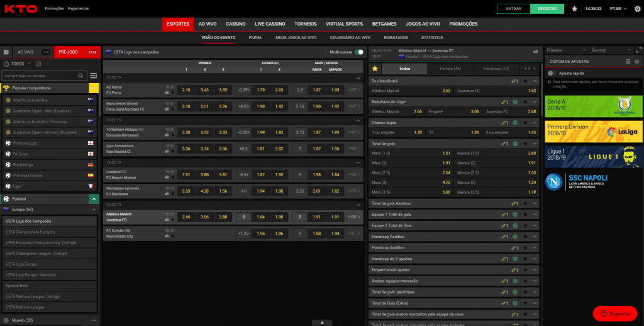Favorite the Chance dupla market star
The image size is (644, 326).
(525, 123)
